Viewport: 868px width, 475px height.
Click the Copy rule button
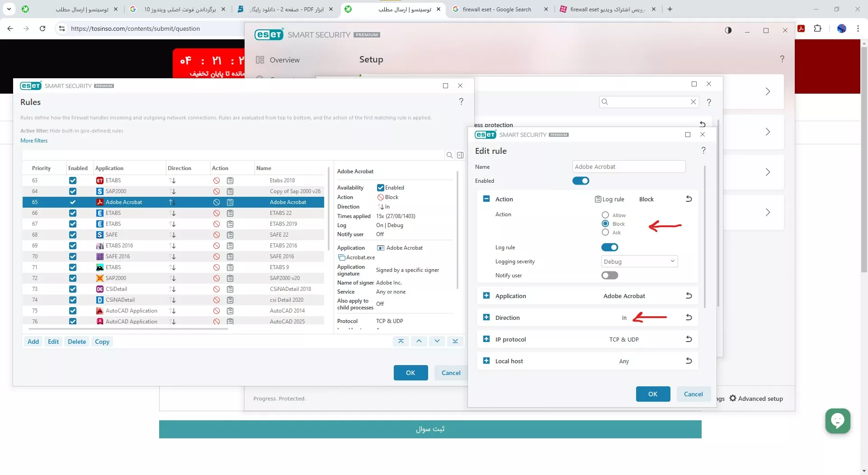102,342
